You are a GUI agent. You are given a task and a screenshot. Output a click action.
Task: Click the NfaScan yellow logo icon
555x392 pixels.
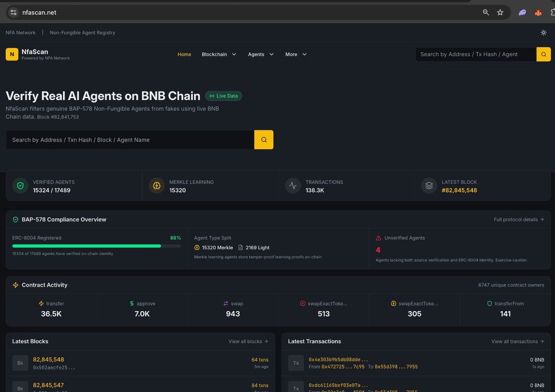click(x=12, y=54)
